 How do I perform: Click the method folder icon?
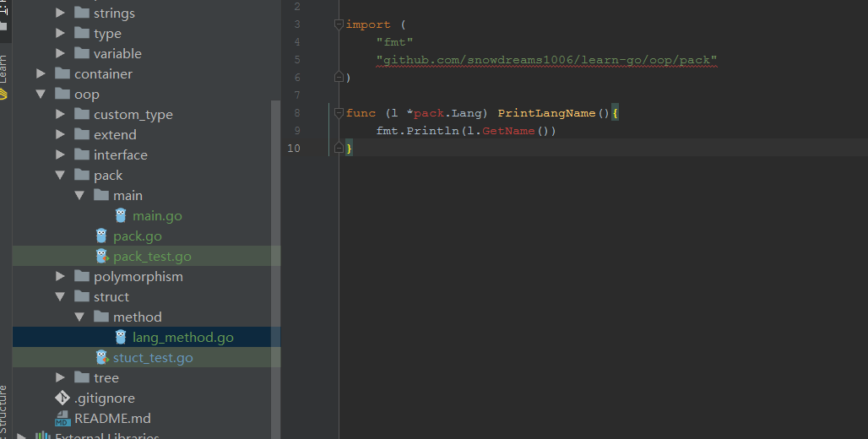[101, 316]
